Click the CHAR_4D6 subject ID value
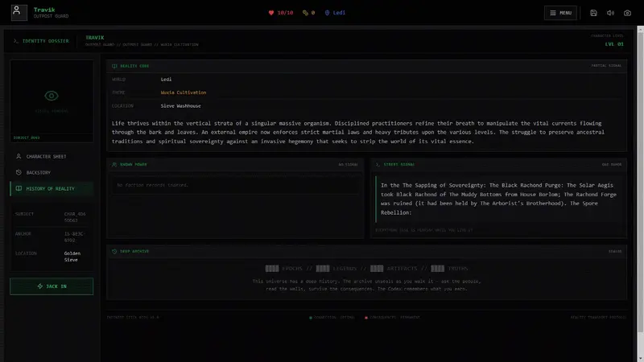The width and height of the screenshot is (644, 362). coord(75,217)
